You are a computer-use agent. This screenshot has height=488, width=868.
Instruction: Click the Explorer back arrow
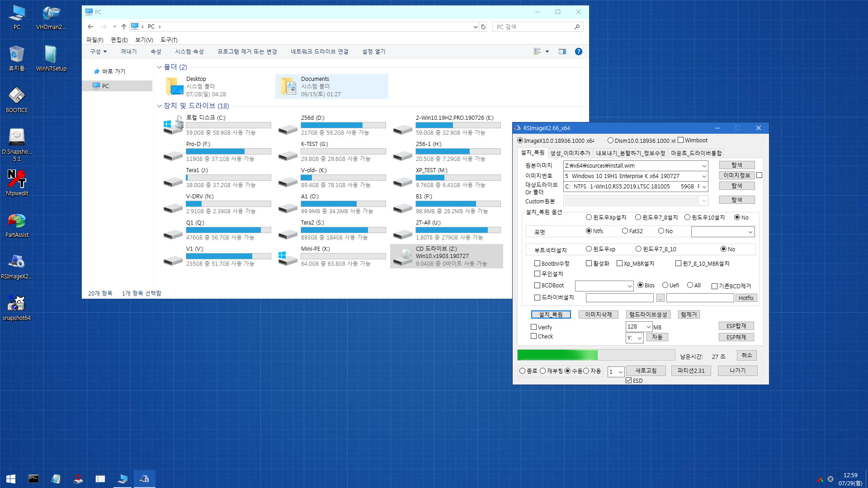[90, 27]
